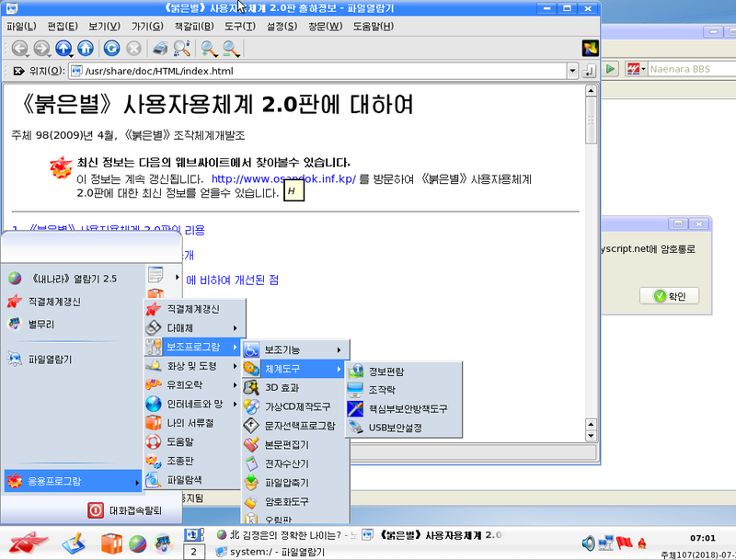Click 대화접속탈퇴 logout button
The image size is (736, 560).
click(x=125, y=509)
